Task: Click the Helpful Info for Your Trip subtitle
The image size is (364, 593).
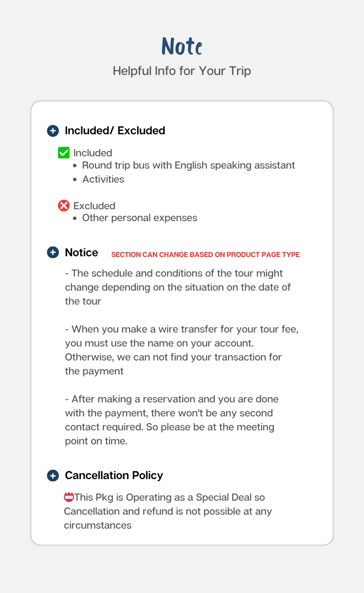Action: click(182, 71)
